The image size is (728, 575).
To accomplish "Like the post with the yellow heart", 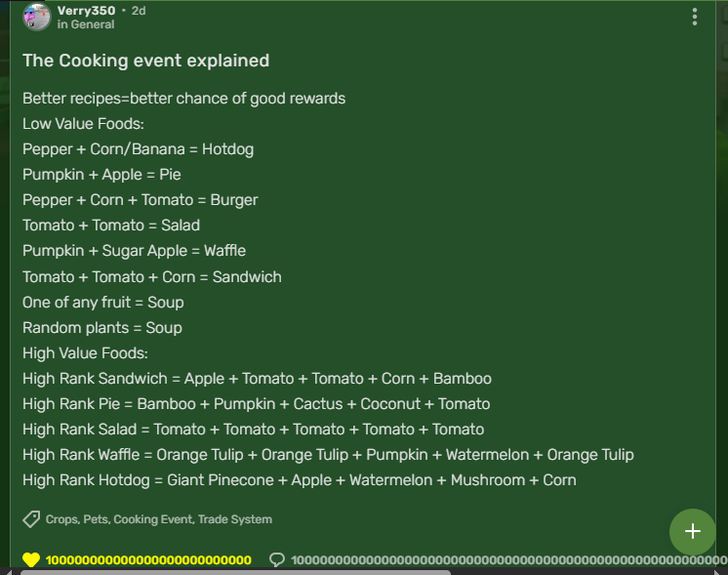I will tap(31, 559).
